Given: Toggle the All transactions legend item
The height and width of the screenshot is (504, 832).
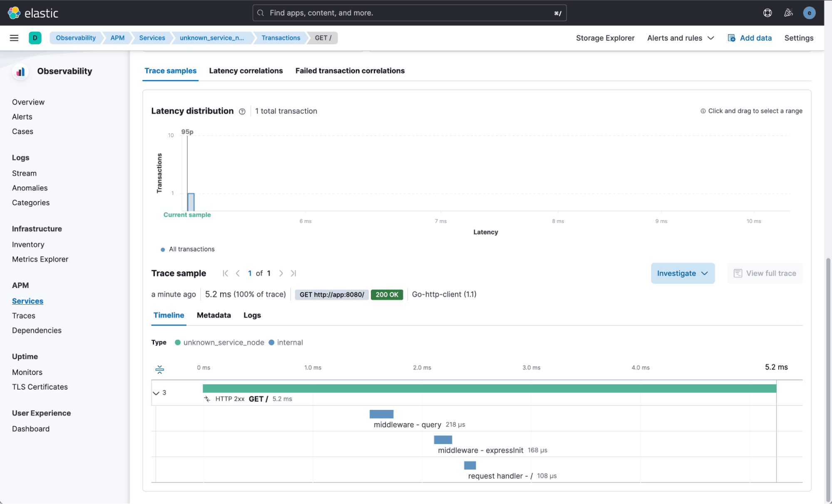Looking at the screenshot, I should point(191,249).
